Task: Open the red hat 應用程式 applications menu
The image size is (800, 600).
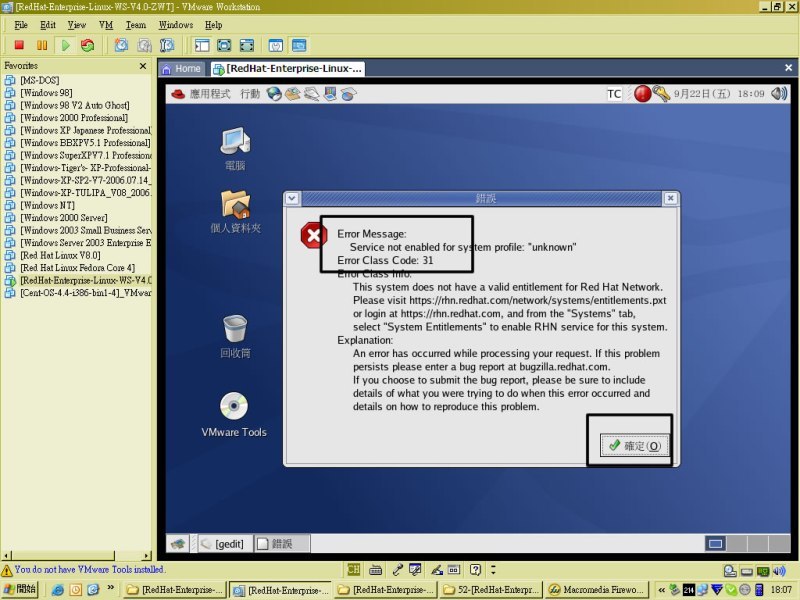Action: (201, 94)
